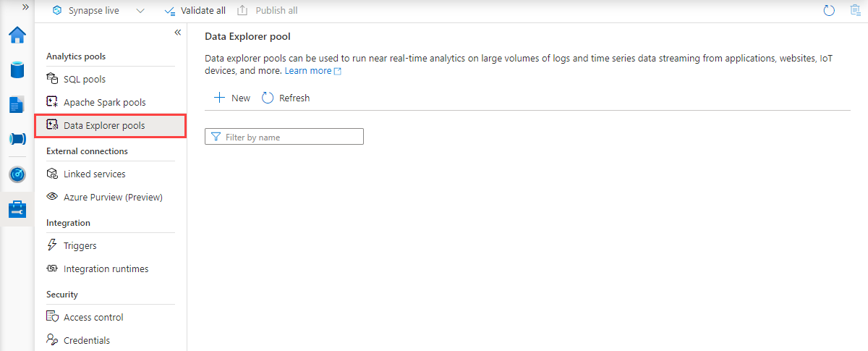The width and height of the screenshot is (868, 351).
Task: Expand the left navigation rail
Action: click(x=25, y=7)
